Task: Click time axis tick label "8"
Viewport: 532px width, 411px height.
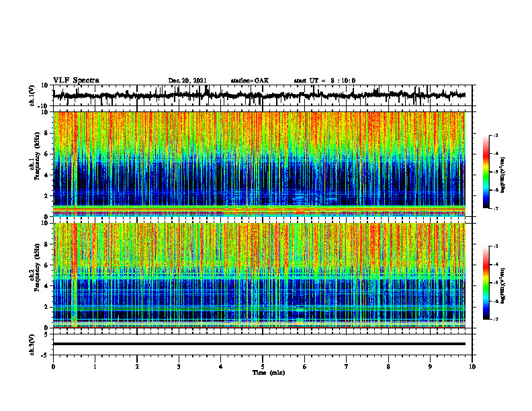Action: coord(388,367)
